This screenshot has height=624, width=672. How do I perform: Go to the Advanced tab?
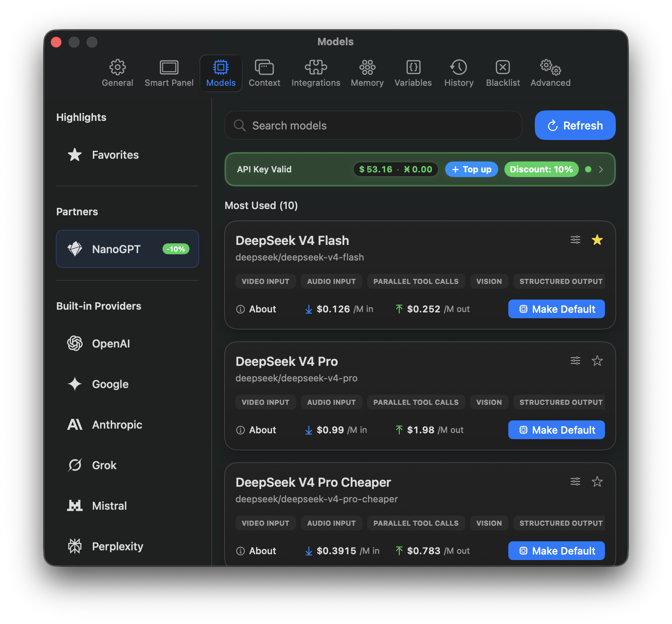(550, 73)
